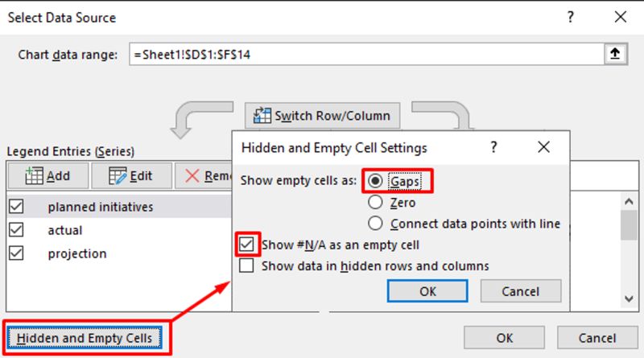This screenshot has height=358, width=644.
Task: Click the Hidden and Empty Cells button
Action: click(x=85, y=338)
